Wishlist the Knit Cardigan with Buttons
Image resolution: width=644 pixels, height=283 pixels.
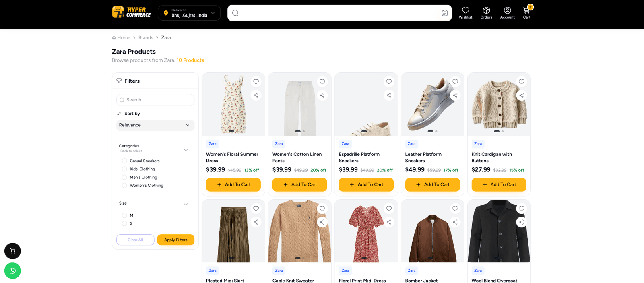click(x=522, y=82)
